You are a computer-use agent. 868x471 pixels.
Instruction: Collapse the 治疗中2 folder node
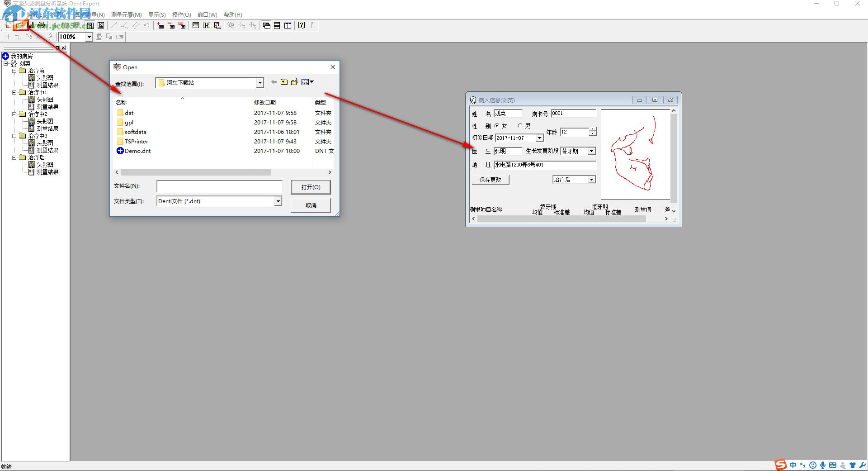click(14, 114)
